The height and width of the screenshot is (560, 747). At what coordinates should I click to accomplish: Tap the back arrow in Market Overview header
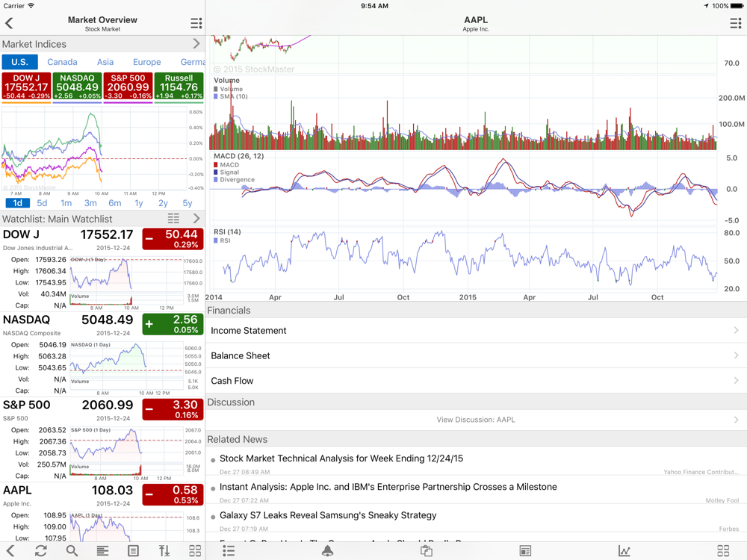9,23
